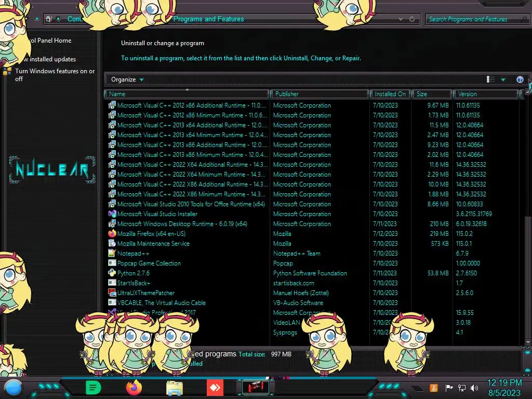Click the Java update tray icon
This screenshot has width=532, height=399.
(433, 388)
